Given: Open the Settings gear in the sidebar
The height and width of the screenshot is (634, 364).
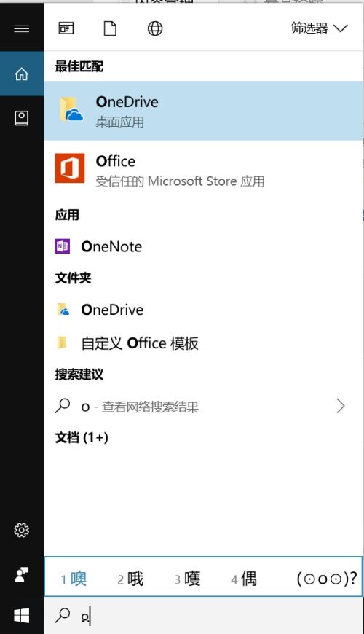Looking at the screenshot, I should click(21, 530).
